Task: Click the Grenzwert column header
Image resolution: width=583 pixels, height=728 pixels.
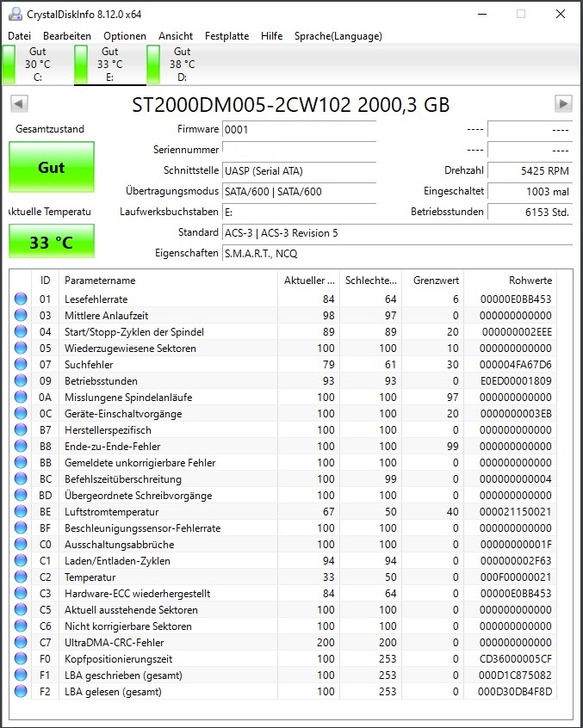Action: pyautogui.click(x=433, y=281)
